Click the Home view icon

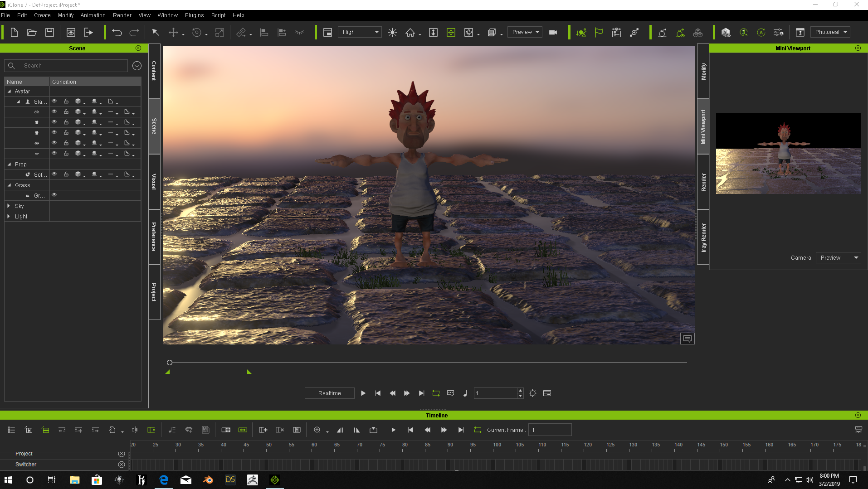pos(410,32)
